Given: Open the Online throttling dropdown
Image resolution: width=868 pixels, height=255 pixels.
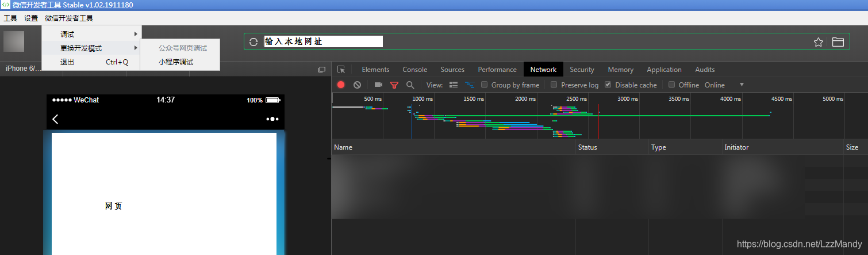Looking at the screenshot, I should coord(724,85).
